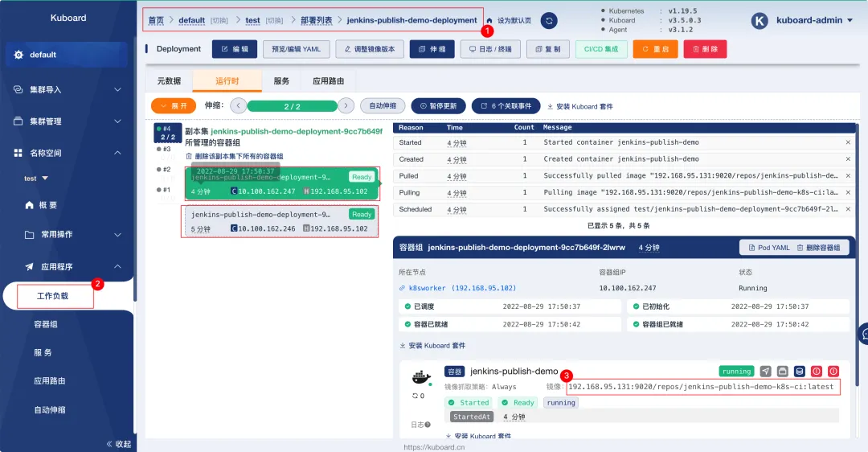
Task: Click the folder icon beside 常用操作
Action: (x=30, y=235)
